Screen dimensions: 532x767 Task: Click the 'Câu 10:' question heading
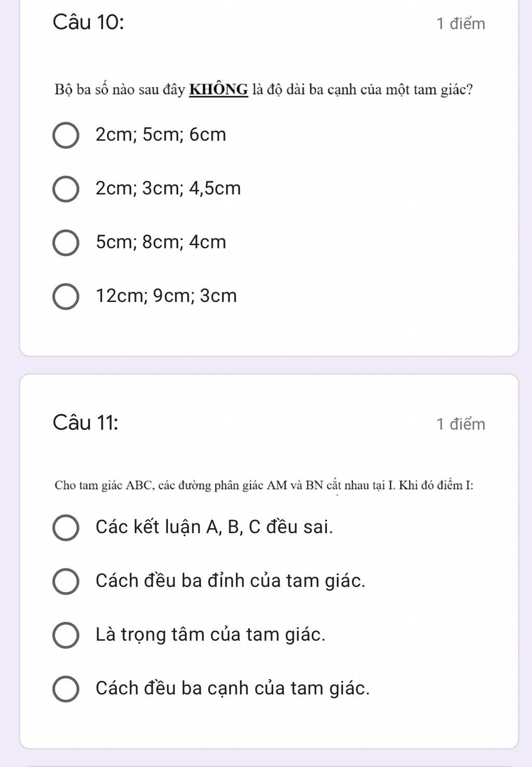pyautogui.click(x=88, y=23)
